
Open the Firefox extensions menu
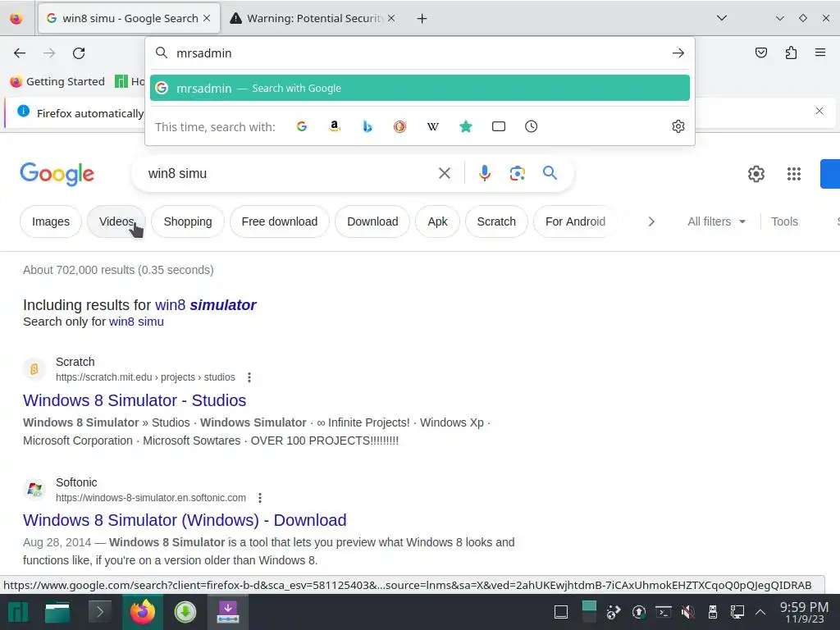791,52
